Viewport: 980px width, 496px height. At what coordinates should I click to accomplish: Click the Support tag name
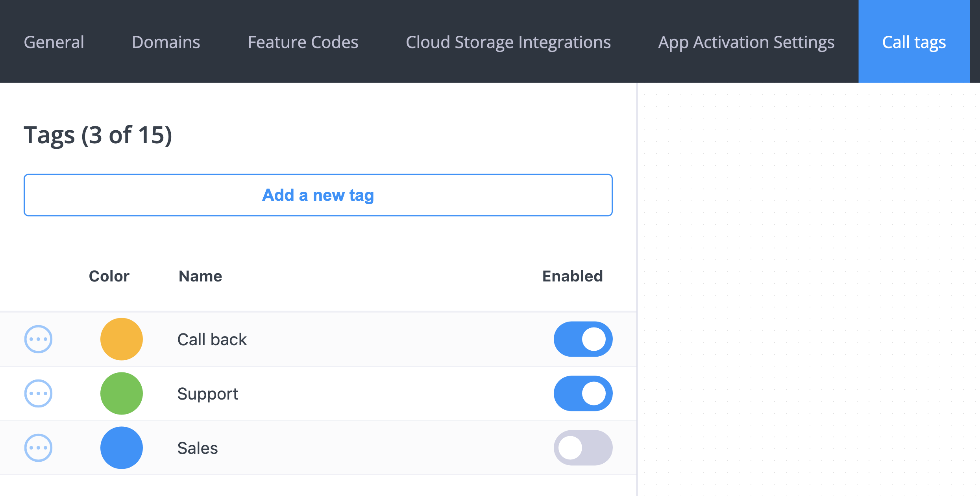208,394
